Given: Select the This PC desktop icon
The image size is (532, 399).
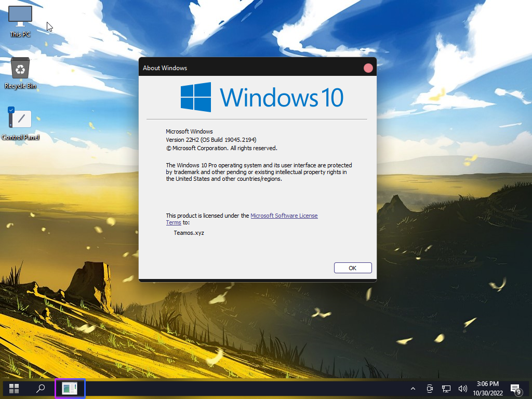Looking at the screenshot, I should click(20, 21).
